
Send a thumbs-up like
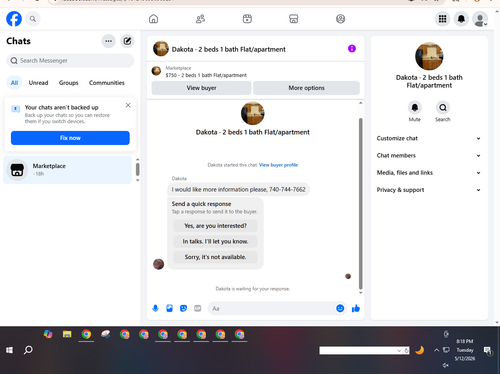(x=356, y=308)
